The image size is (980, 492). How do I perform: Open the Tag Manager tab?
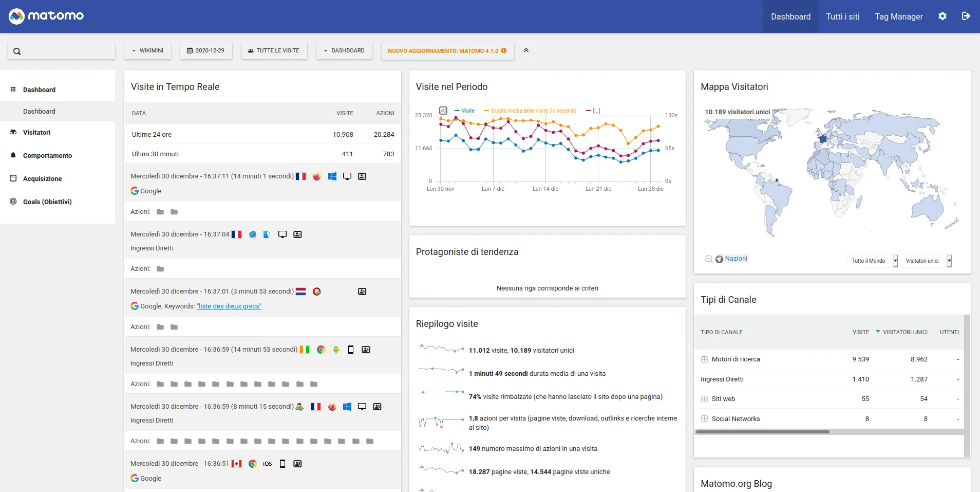898,16
